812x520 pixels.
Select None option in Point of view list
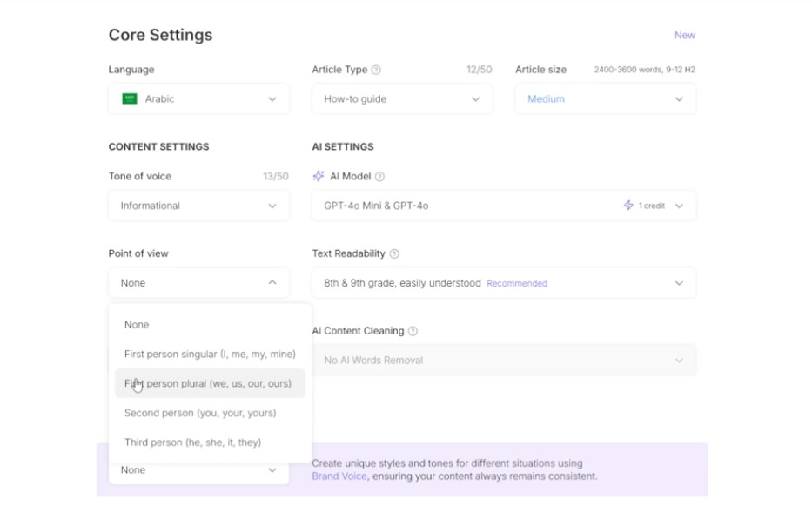coord(210,325)
